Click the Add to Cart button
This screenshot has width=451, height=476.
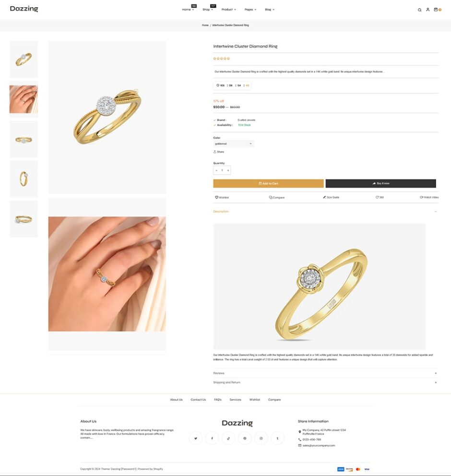tap(268, 183)
